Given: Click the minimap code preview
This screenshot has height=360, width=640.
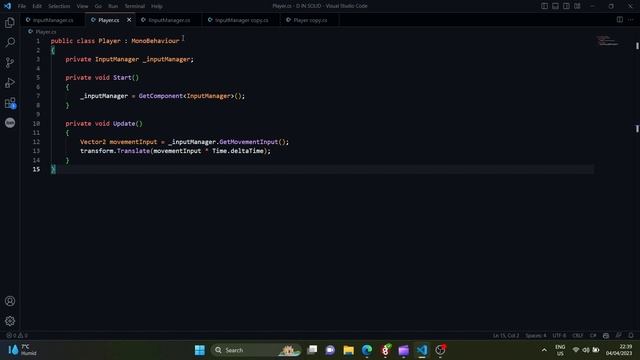Looking at the screenshot, I should tap(608, 40).
